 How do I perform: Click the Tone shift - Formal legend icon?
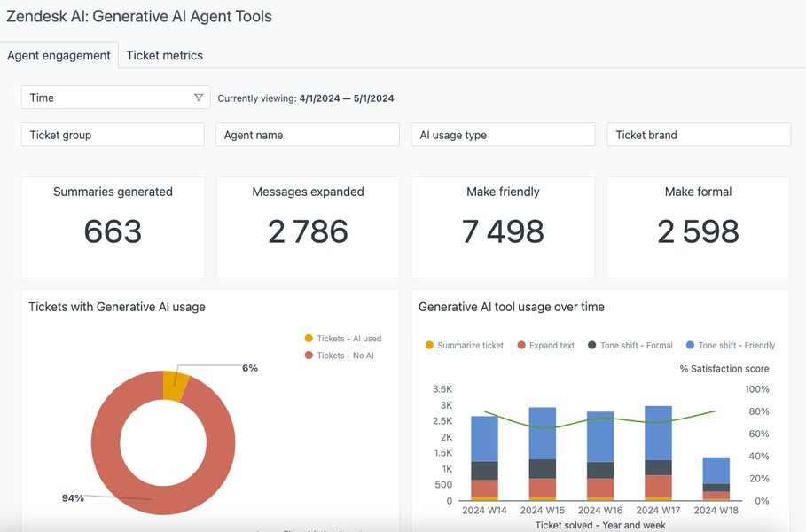tap(592, 345)
